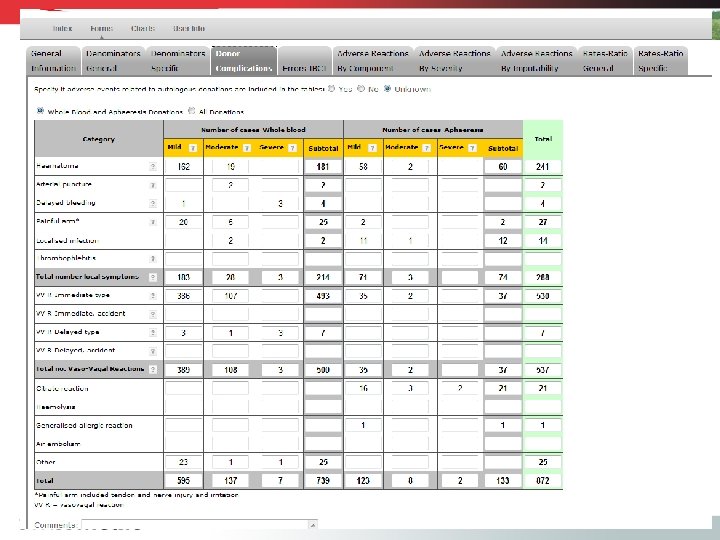
Task: Switch to General Information tab
Action: coord(53,61)
